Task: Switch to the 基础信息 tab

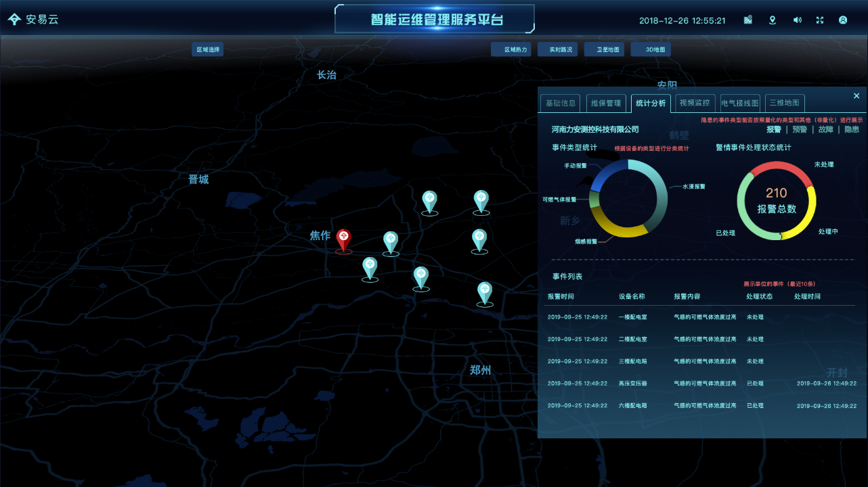Action: click(x=560, y=103)
